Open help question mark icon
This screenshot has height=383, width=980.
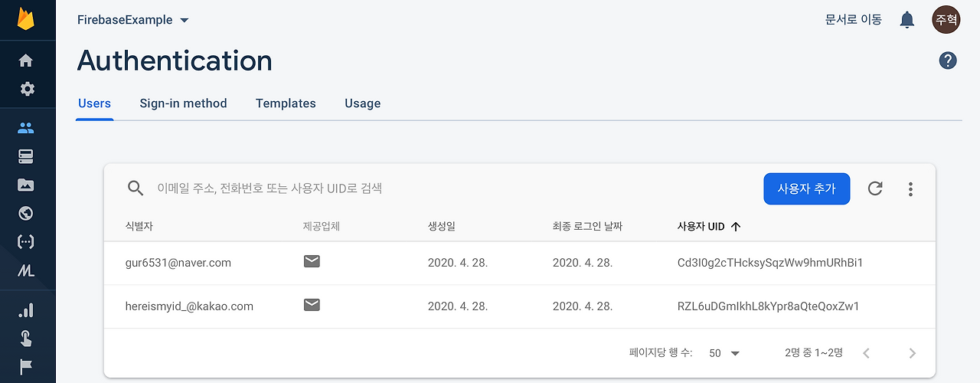click(948, 61)
